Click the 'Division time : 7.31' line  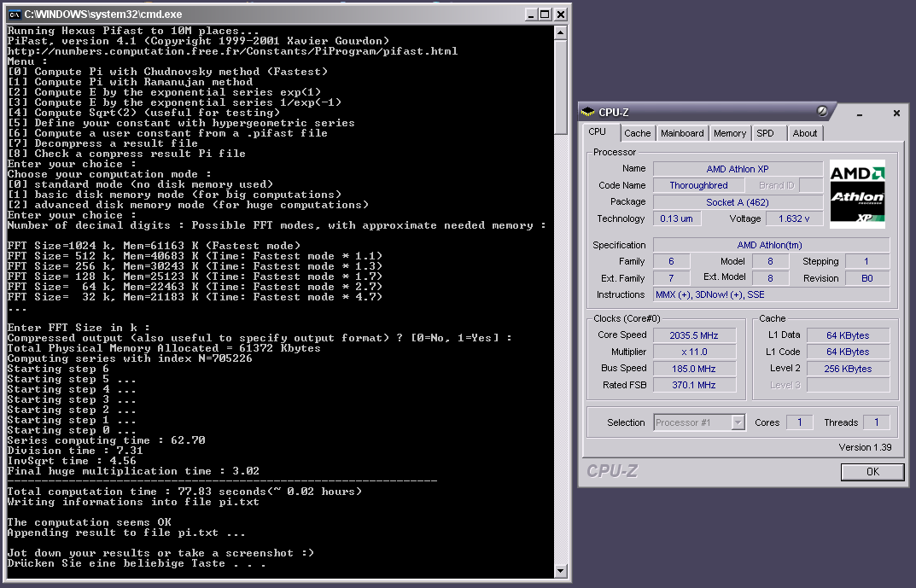(x=75, y=451)
